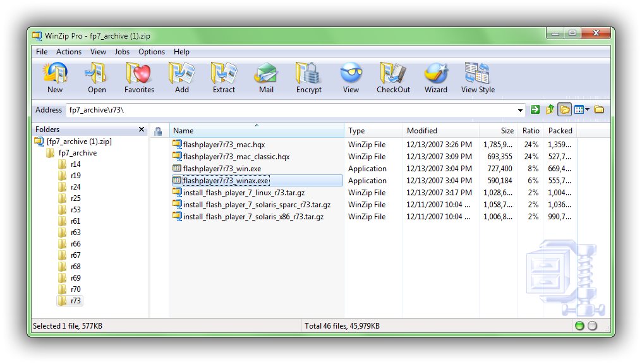Select install_flash_player_7_solaris_sparc_r73.tar.gz

pyautogui.click(x=257, y=205)
